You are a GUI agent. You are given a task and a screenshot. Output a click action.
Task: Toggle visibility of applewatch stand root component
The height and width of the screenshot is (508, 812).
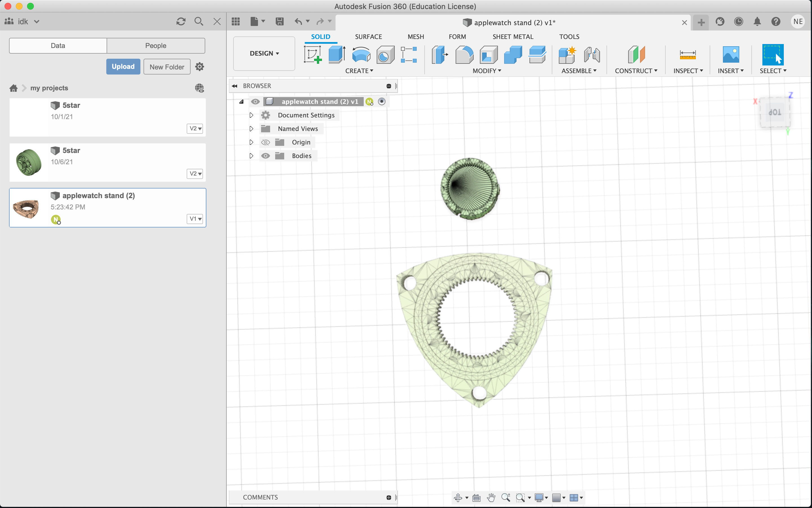255,102
